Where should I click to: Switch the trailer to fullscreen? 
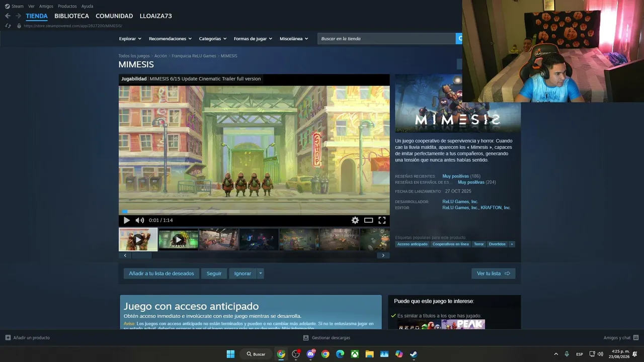point(382,220)
